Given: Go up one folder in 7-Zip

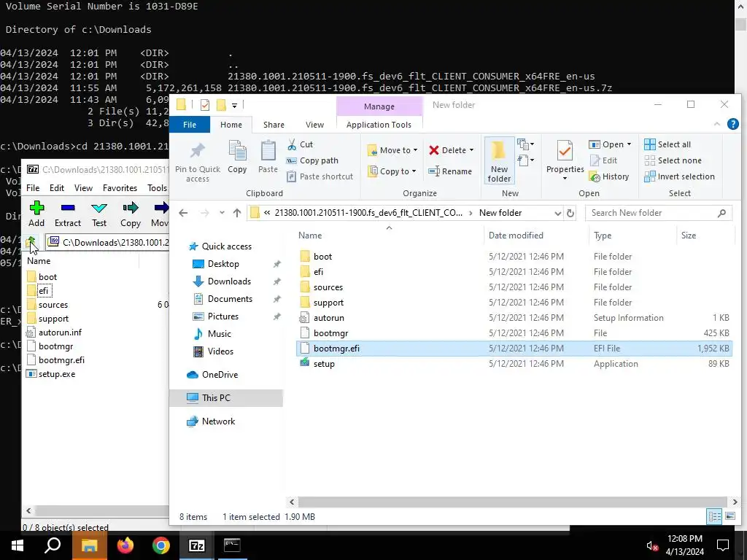Looking at the screenshot, I should pos(31,242).
